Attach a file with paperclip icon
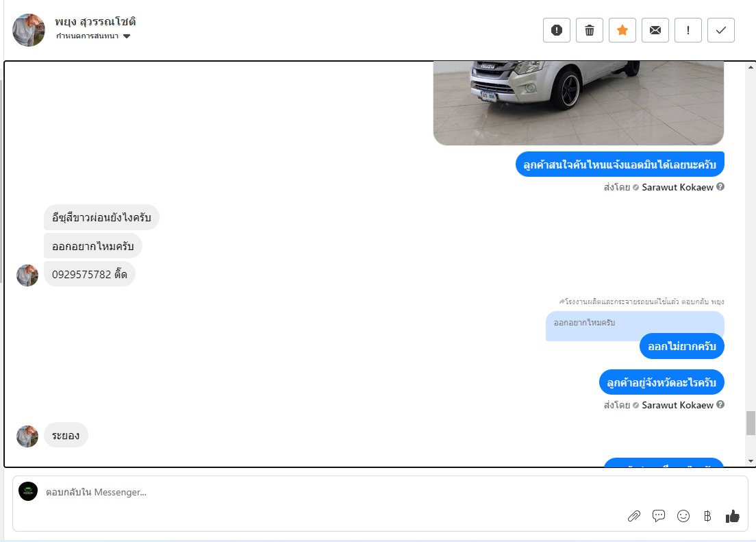Image resolution: width=756 pixels, height=542 pixels. tap(633, 516)
